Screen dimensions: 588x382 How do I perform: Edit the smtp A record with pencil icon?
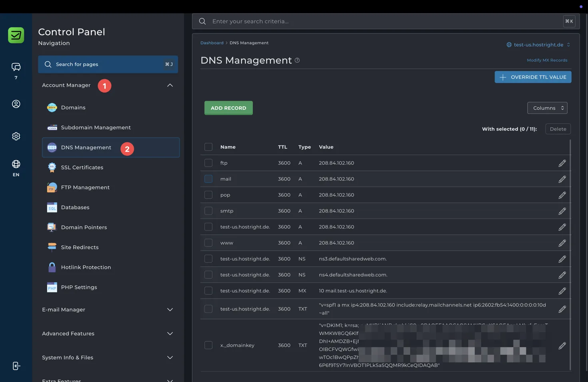click(562, 211)
